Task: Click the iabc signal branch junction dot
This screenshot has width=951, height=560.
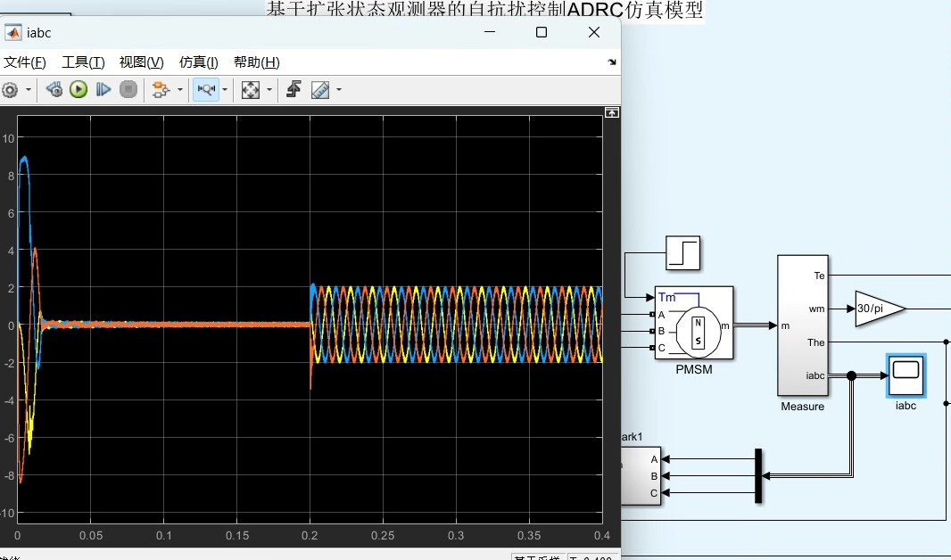Action: coord(852,375)
